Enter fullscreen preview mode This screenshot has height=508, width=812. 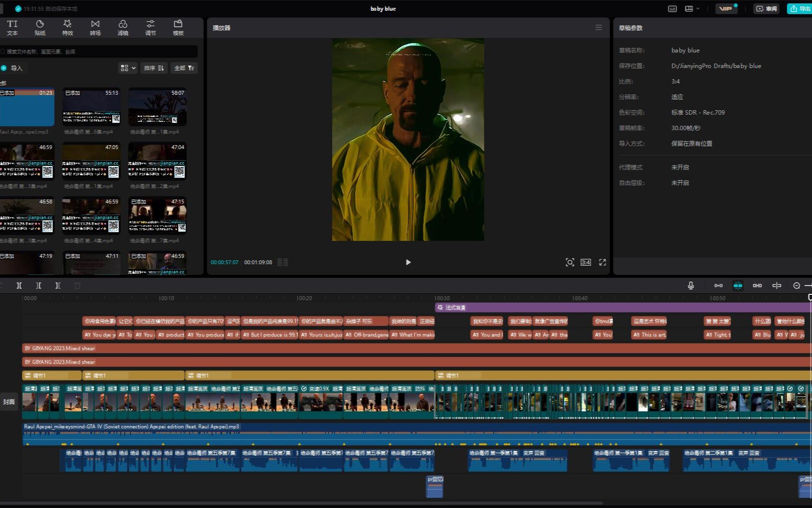tap(602, 262)
